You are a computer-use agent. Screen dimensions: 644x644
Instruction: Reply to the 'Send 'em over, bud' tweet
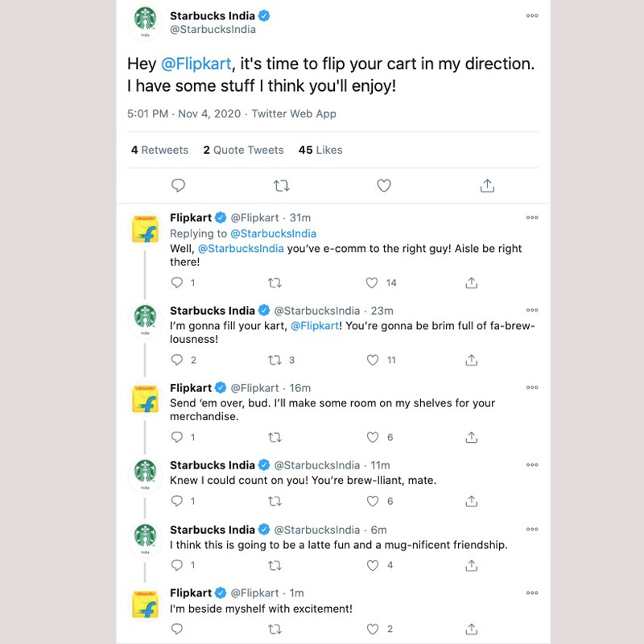click(x=178, y=437)
